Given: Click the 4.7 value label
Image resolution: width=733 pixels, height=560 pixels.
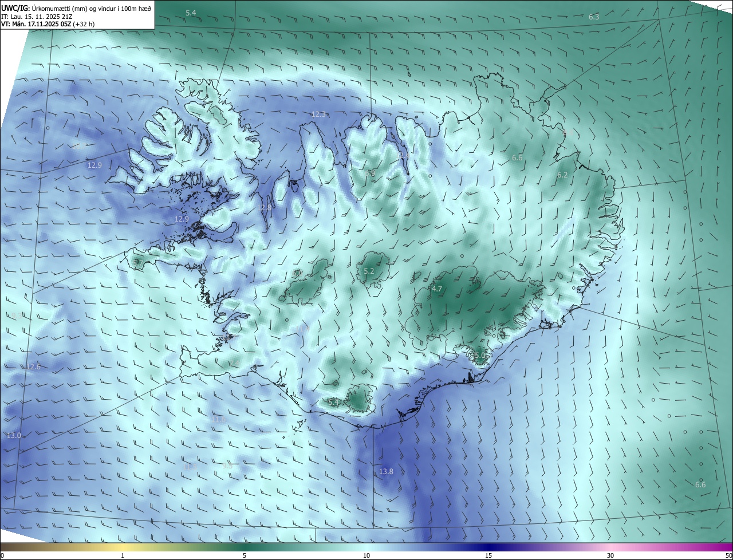Looking at the screenshot, I should pyautogui.click(x=437, y=289).
